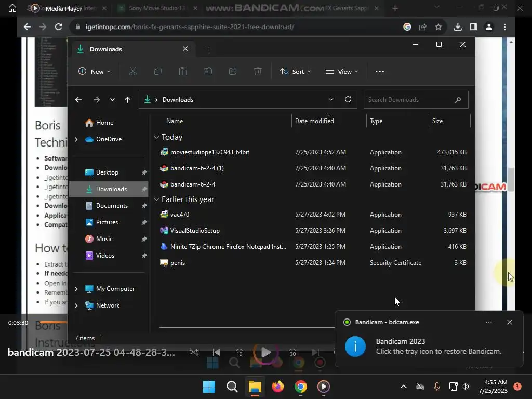The width and height of the screenshot is (532, 399).
Task: Open Chrome profile icon
Action: (x=489, y=27)
